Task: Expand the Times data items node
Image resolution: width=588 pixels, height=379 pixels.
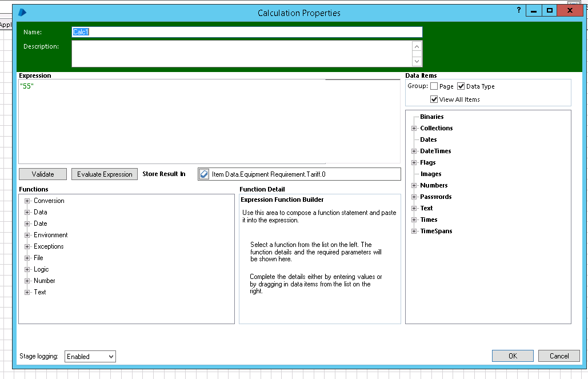Action: pos(414,220)
